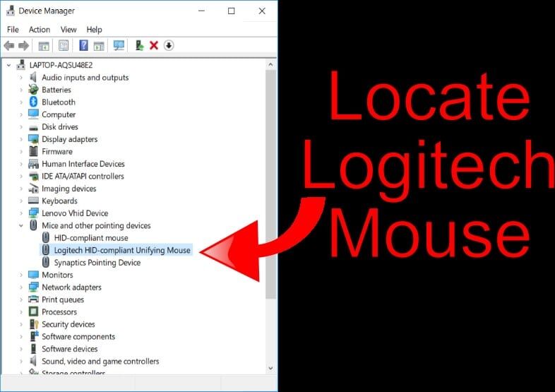Click the Bluetooth category icon
Image resolution: width=555 pixels, height=392 pixels.
[x=33, y=102]
